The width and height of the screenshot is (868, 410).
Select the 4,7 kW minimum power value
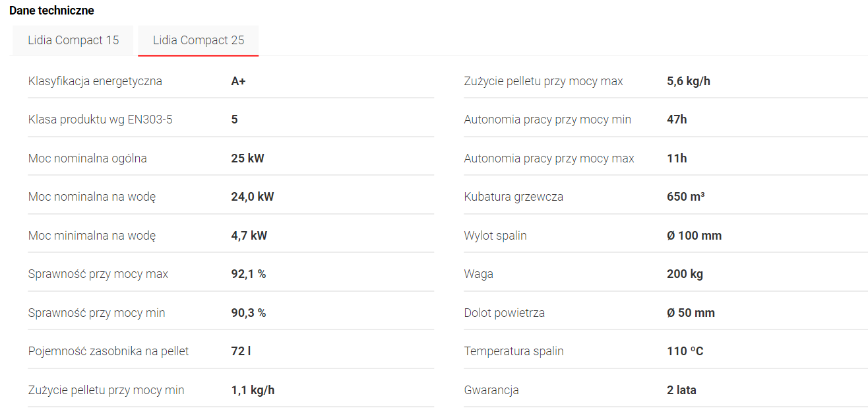(x=249, y=235)
